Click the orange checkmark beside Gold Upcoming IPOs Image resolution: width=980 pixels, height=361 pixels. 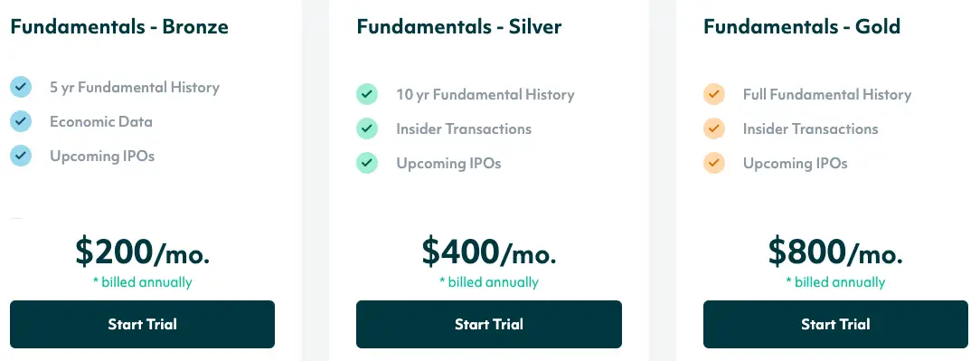coord(713,163)
